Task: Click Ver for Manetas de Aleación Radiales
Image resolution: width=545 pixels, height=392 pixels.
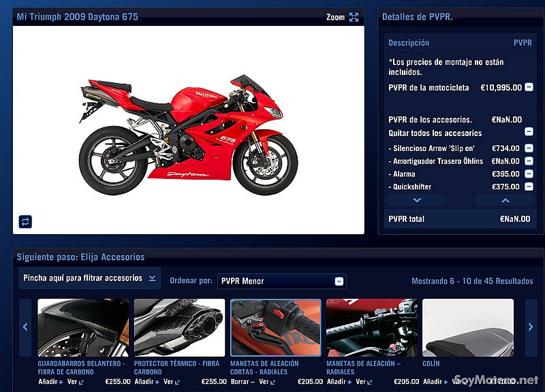Action: [364, 382]
